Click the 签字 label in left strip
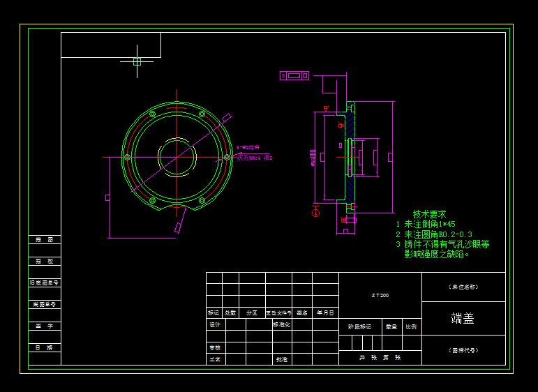This screenshot has width=538, height=392. pos(44,326)
